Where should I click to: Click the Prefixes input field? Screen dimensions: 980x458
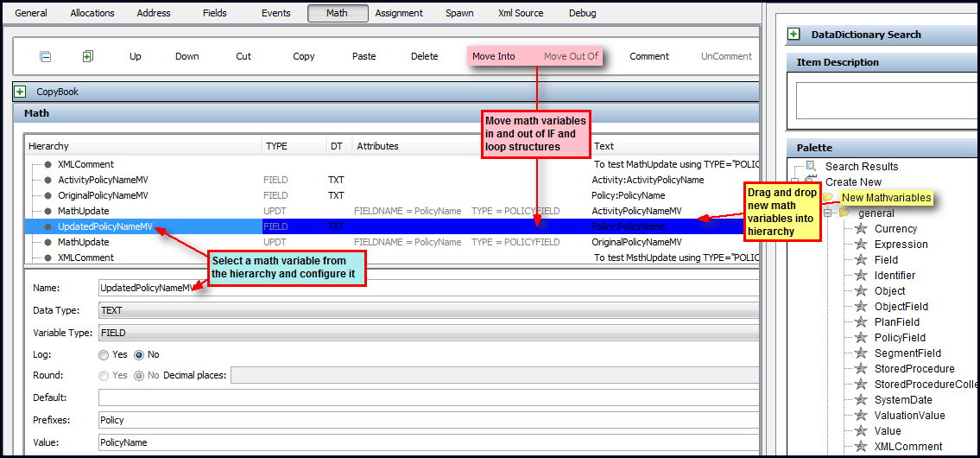(428, 420)
